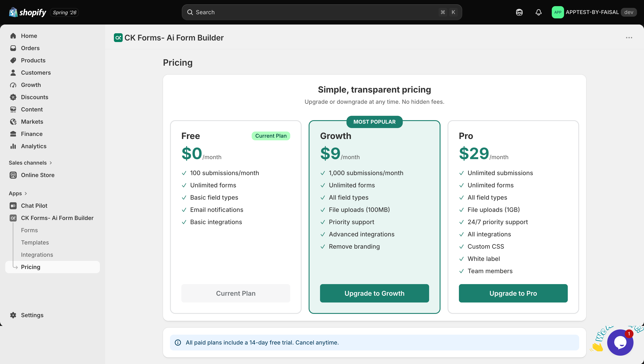
Task: Open Discounts in sidebar
Action: [53, 97]
